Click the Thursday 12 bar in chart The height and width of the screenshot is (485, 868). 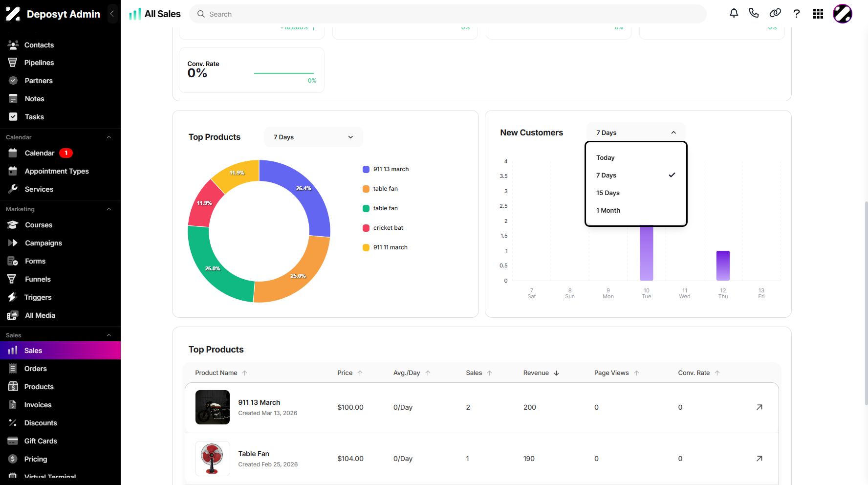[x=723, y=265]
